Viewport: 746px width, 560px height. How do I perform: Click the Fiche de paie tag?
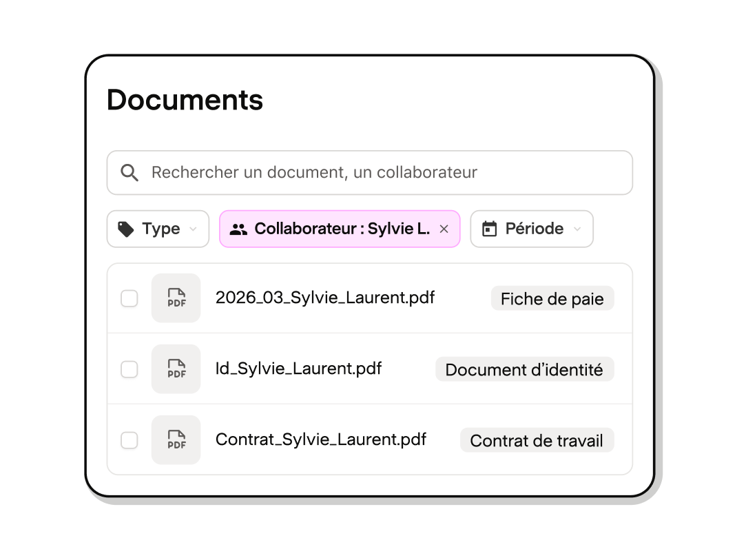pos(552,298)
